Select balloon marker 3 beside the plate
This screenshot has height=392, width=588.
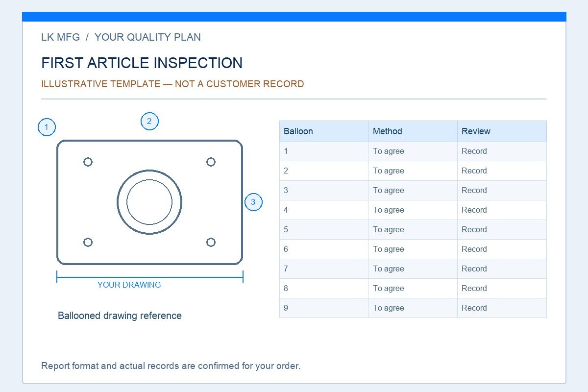pyautogui.click(x=253, y=202)
